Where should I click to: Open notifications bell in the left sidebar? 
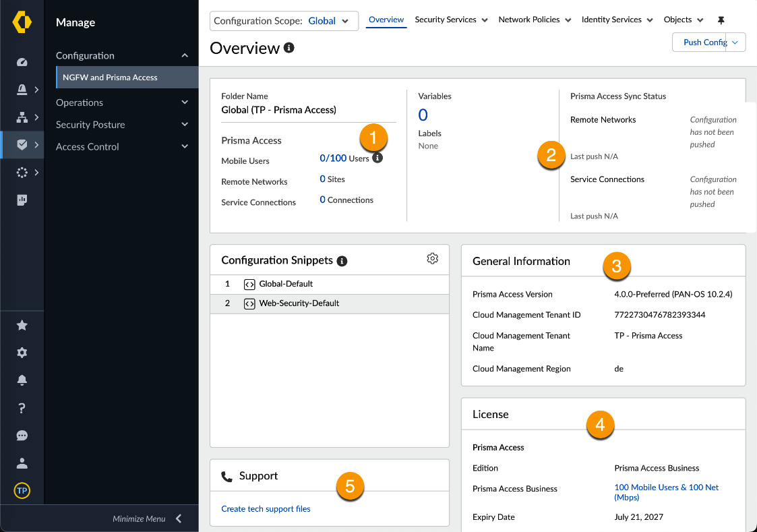22,380
